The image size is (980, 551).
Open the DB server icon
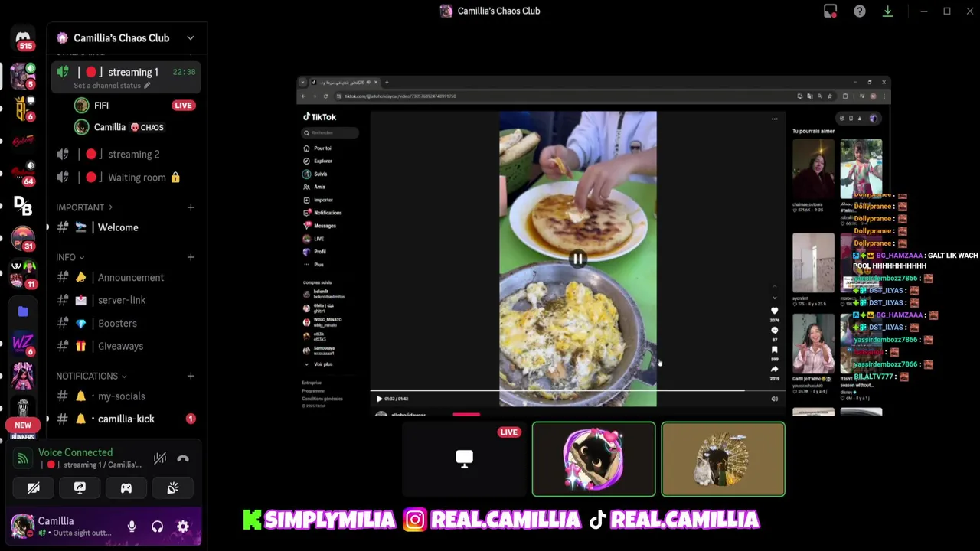(x=22, y=205)
